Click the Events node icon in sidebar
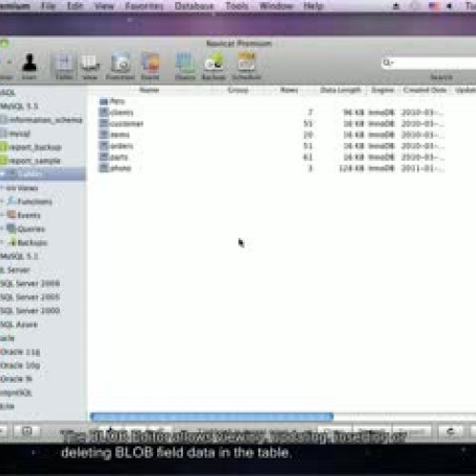This screenshot has width=476, height=476. click(x=11, y=215)
